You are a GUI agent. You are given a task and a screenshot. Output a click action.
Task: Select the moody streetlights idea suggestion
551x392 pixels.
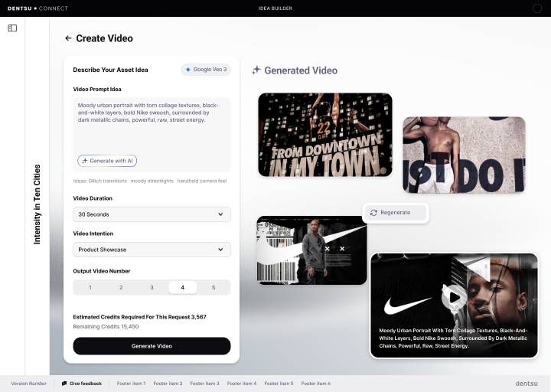pyautogui.click(x=152, y=181)
